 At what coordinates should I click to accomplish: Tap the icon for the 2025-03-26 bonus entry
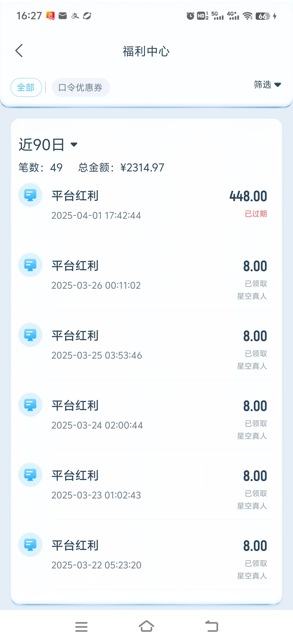(30, 265)
